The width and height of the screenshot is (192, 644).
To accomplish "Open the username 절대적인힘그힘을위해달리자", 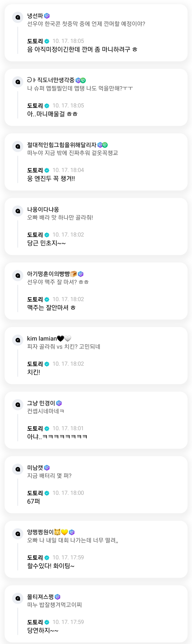I will tap(62, 145).
